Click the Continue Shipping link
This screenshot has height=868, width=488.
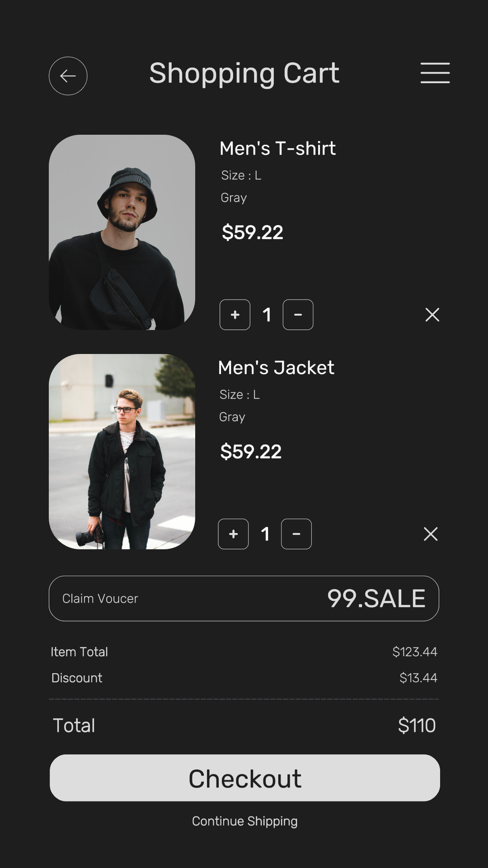pos(244,821)
